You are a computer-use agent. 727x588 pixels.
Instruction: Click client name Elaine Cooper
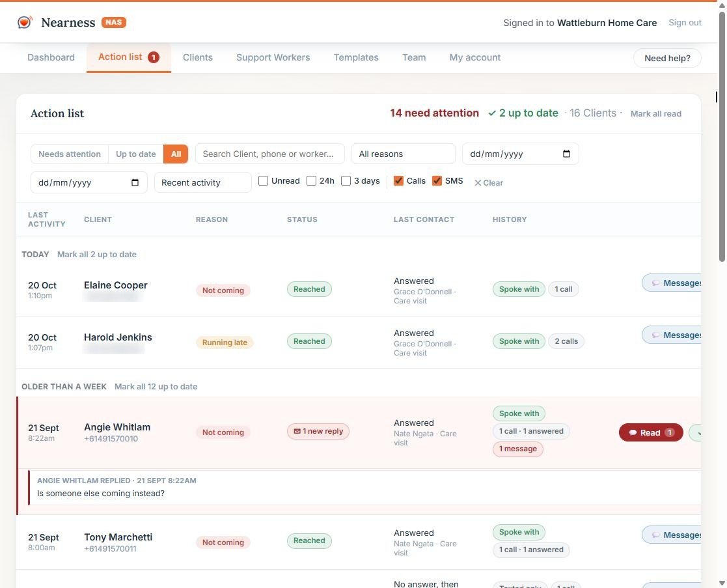(115, 285)
